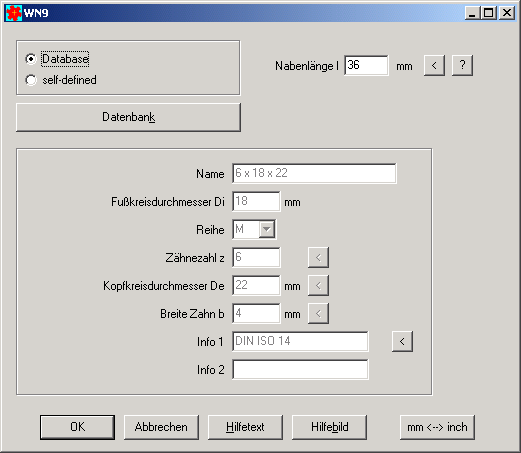
Task: Confirm with the OK button
Action: (x=77, y=427)
